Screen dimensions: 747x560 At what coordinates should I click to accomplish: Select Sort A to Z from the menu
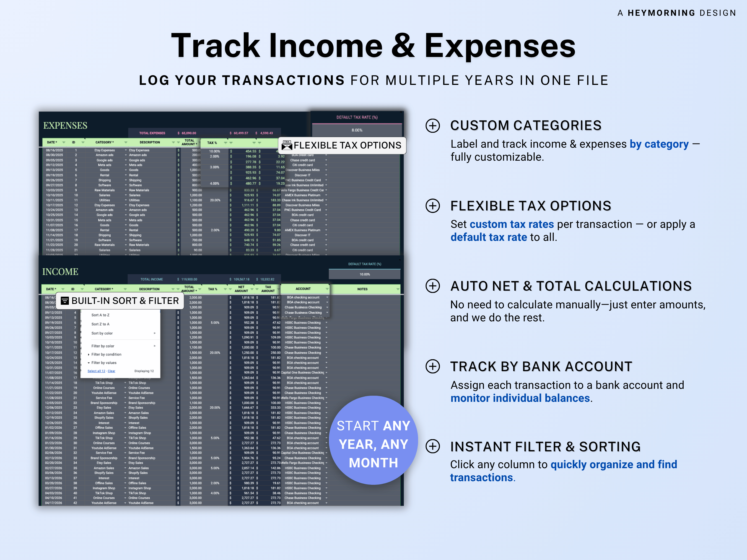point(101,315)
